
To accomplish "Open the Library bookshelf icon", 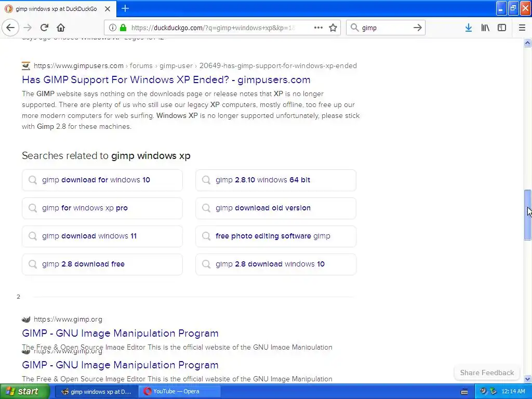I will (485, 28).
